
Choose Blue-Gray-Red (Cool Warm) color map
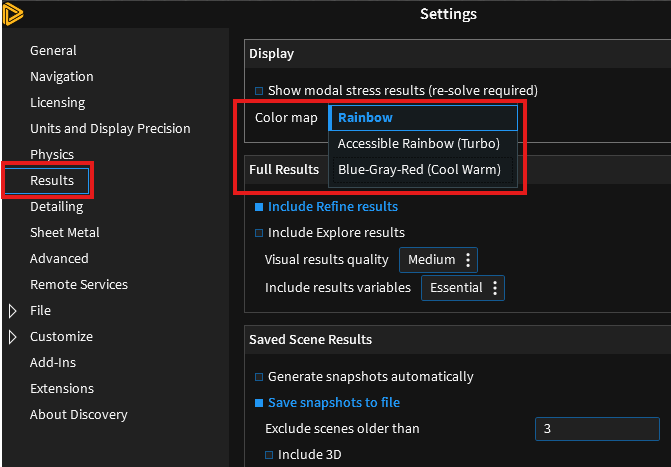click(418, 170)
